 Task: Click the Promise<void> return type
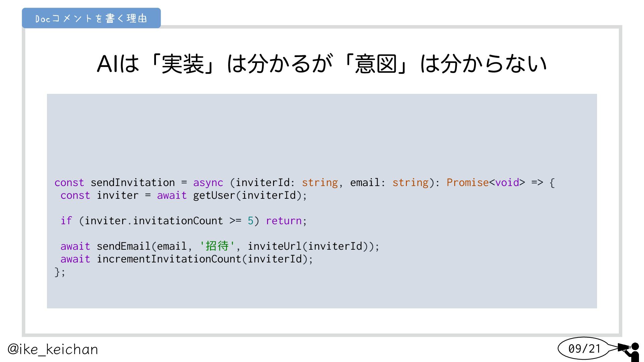pyautogui.click(x=485, y=183)
